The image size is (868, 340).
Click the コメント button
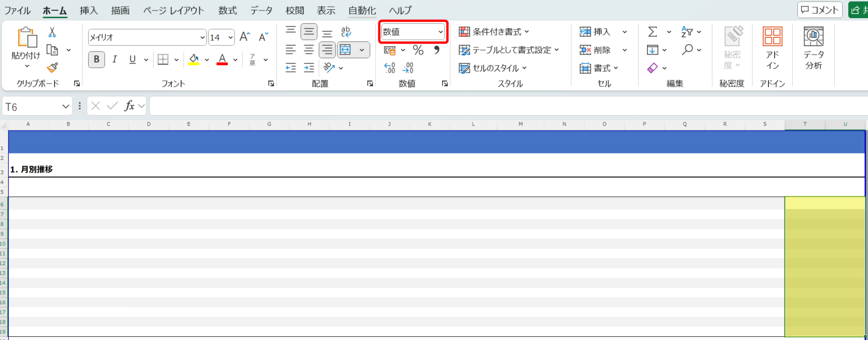[819, 10]
